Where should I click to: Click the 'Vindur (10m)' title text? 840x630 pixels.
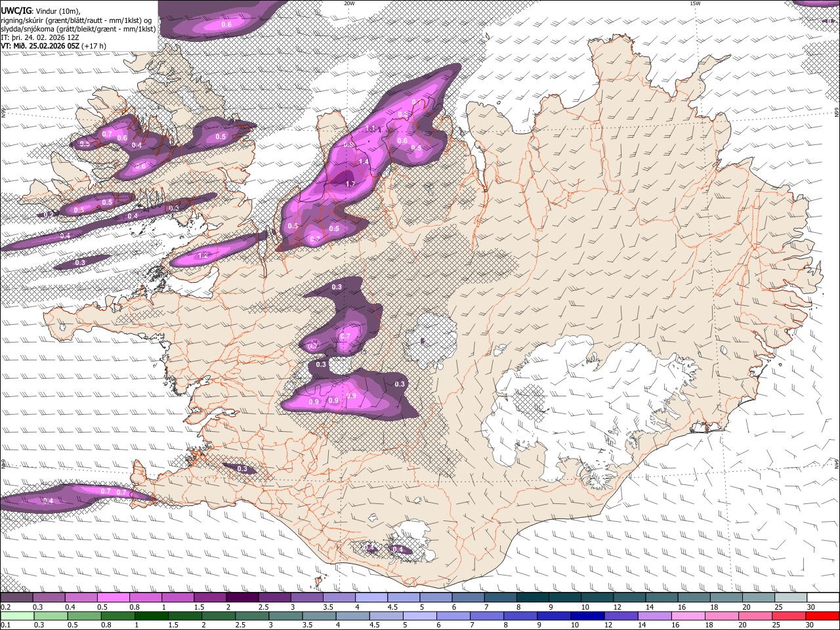(x=56, y=10)
